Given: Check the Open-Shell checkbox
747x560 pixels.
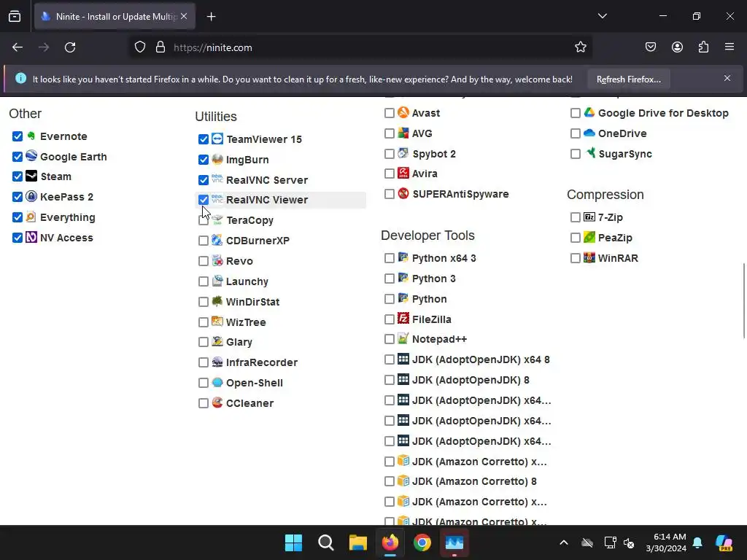Looking at the screenshot, I should coord(204,383).
